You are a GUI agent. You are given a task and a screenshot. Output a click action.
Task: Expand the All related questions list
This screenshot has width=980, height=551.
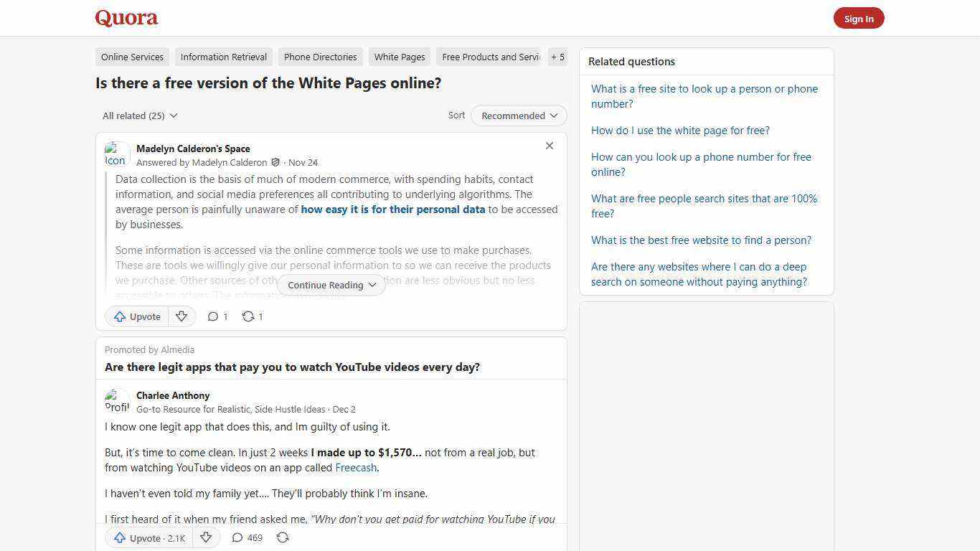pos(140,116)
